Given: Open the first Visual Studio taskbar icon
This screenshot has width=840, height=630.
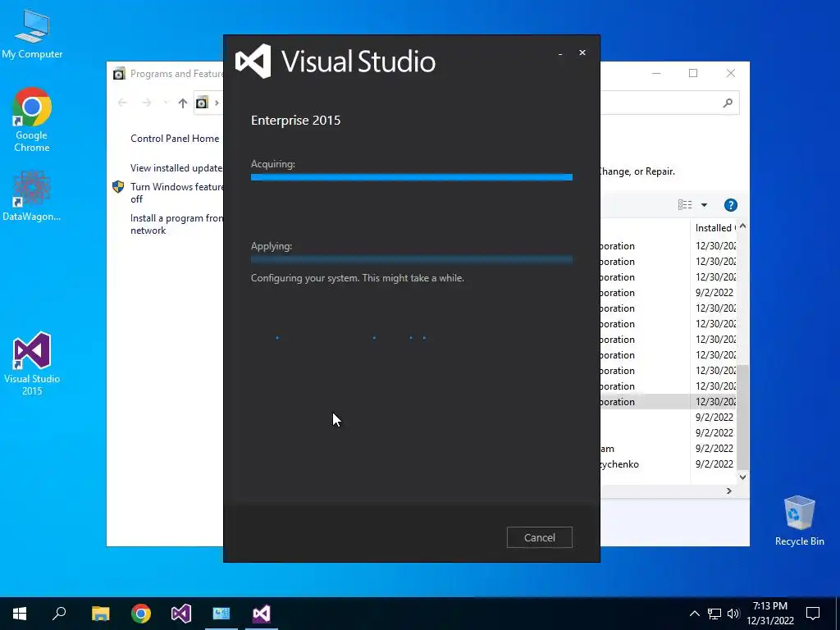Looking at the screenshot, I should [x=181, y=614].
